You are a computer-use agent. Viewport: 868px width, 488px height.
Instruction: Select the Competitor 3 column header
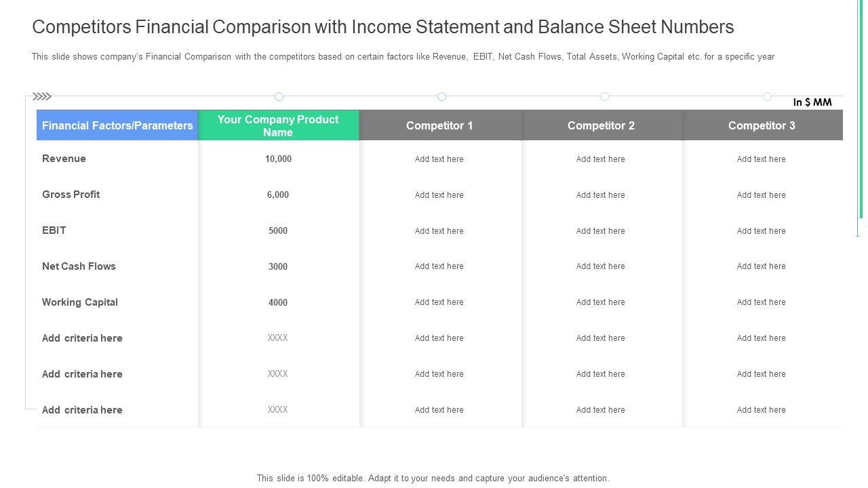[762, 125]
